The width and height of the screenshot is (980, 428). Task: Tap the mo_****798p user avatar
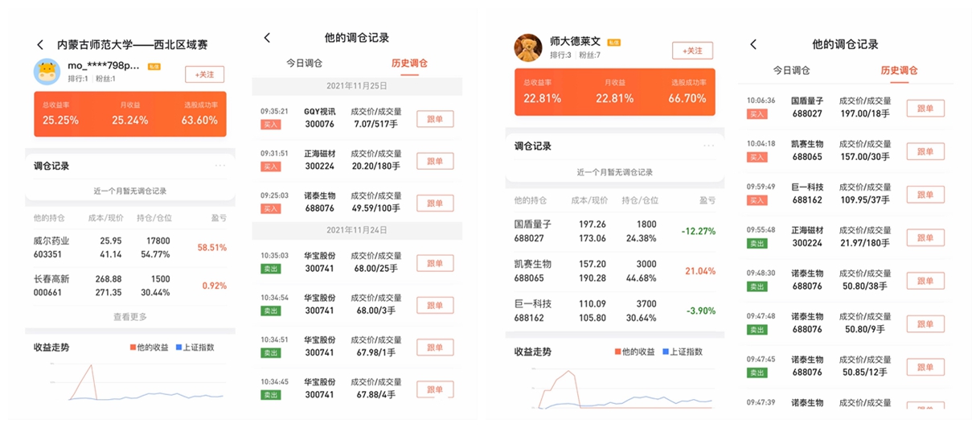(x=47, y=72)
